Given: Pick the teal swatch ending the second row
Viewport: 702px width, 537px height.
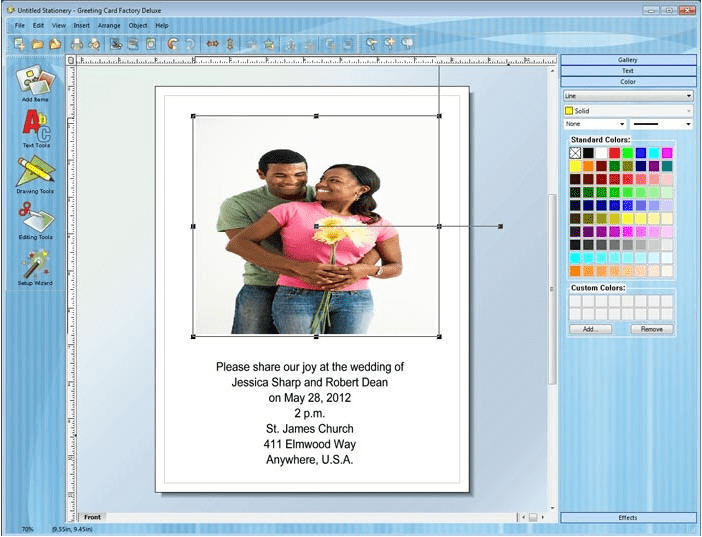Looking at the screenshot, I should (667, 166).
